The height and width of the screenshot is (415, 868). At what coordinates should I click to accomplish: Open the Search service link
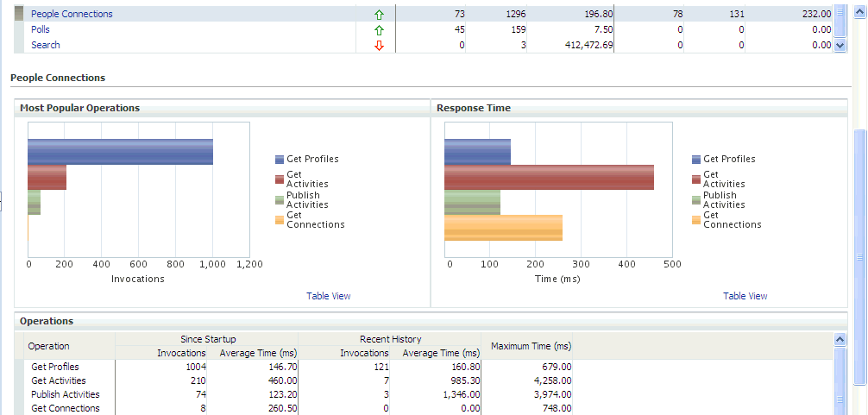pyautogui.click(x=46, y=45)
